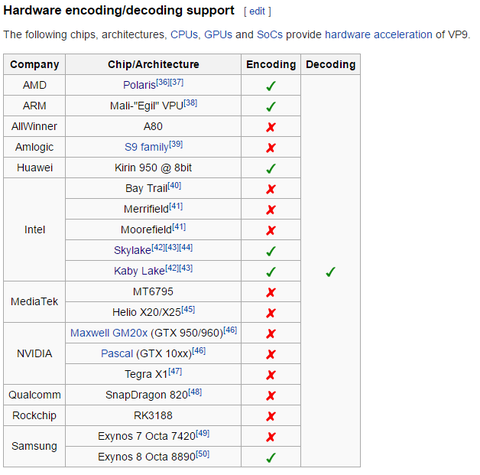Image resolution: width=480 pixels, height=475 pixels.
Task: Click the red cross in the A80 row
Action: pyautogui.click(x=271, y=127)
